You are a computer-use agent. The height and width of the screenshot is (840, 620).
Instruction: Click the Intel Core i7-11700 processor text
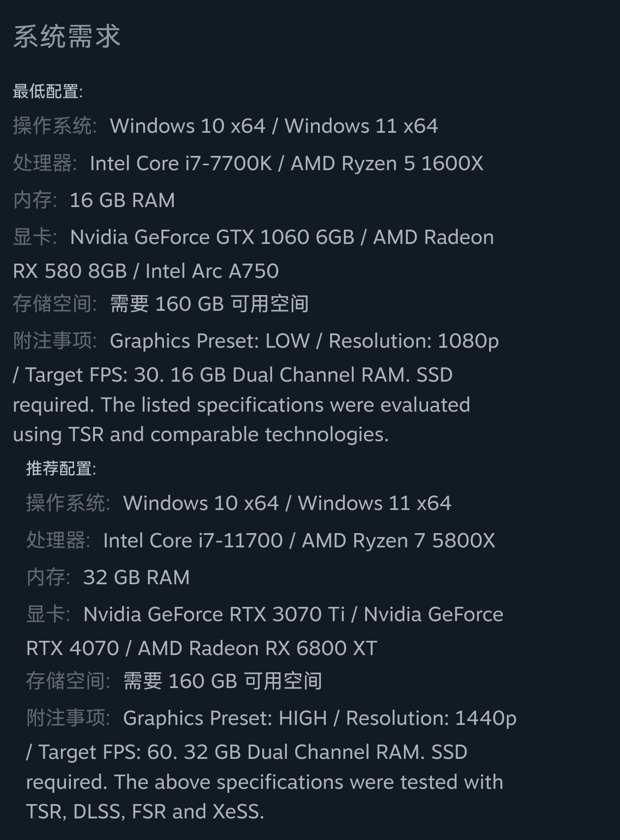click(193, 540)
